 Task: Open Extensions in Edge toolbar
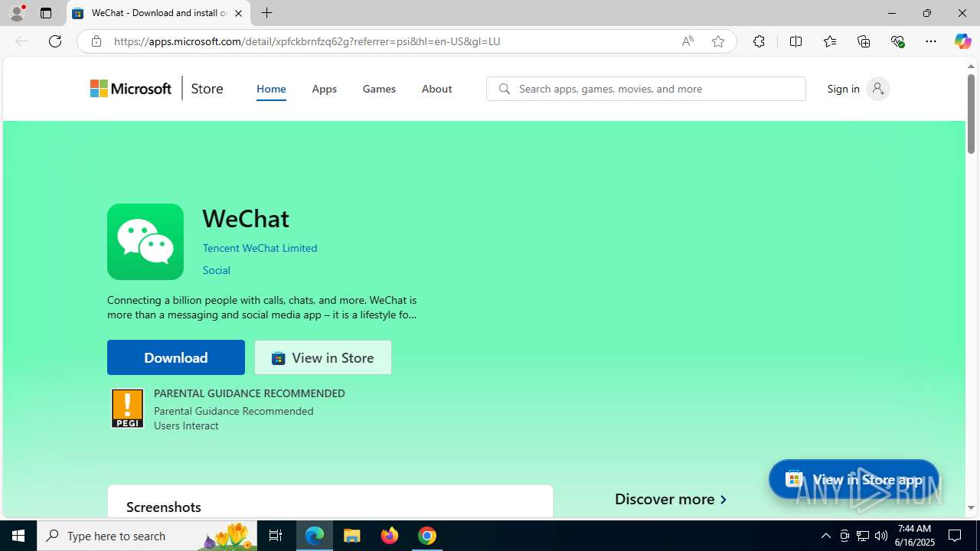pos(759,41)
